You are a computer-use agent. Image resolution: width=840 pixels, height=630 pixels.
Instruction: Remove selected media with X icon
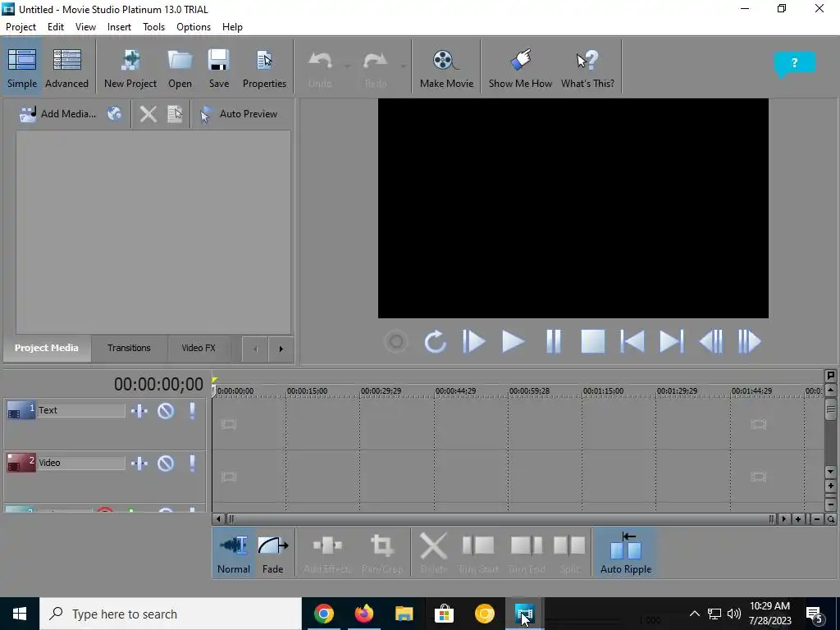pos(148,113)
